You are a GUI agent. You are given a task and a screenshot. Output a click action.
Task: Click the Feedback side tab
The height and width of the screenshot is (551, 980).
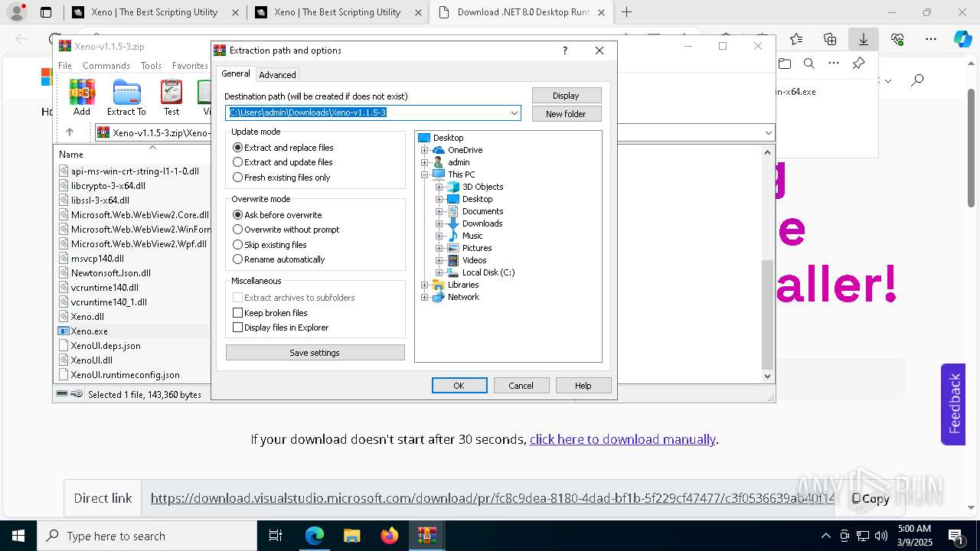pyautogui.click(x=953, y=404)
